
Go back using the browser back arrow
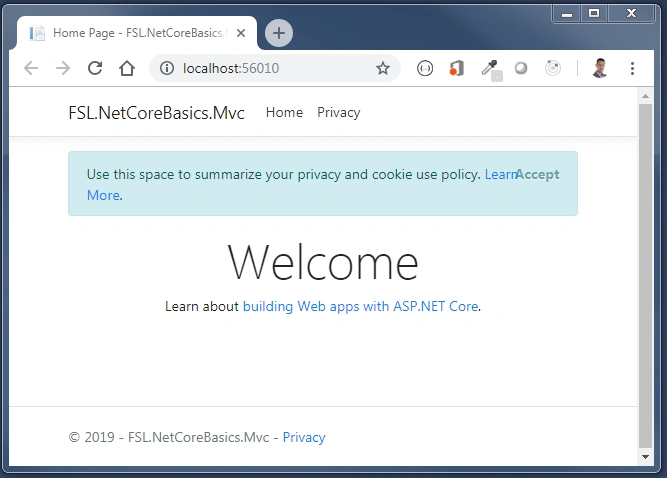31,68
